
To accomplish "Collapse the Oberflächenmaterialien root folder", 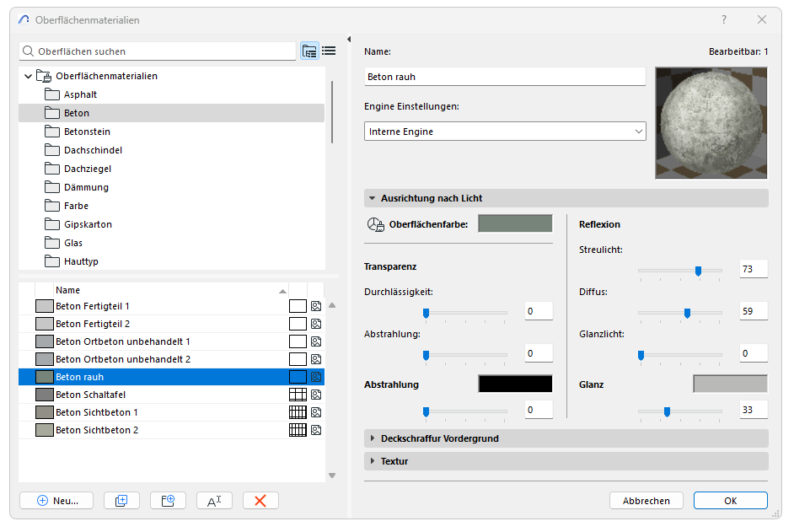I will click(29, 76).
